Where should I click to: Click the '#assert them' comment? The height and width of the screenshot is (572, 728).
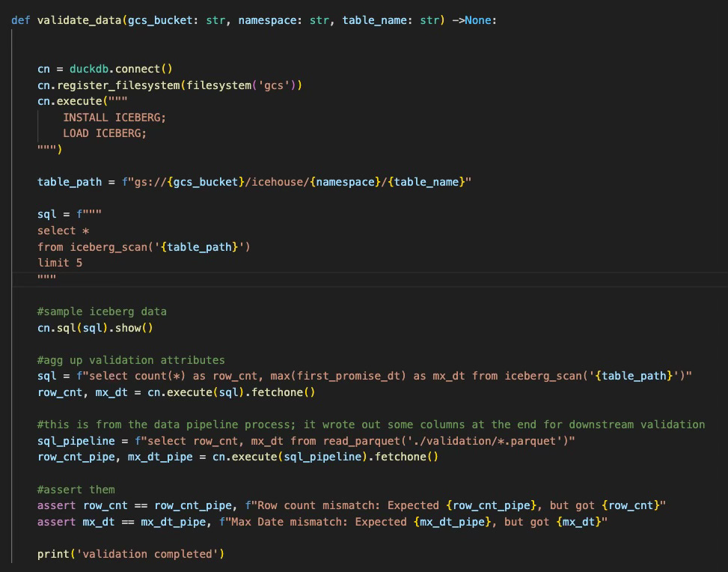[x=76, y=490]
